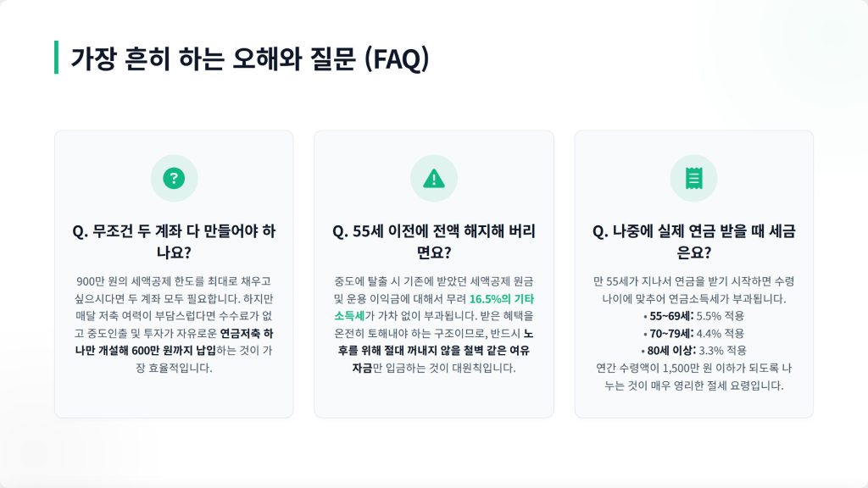Click the green 16.5% 기타소득세 highlighted text
The height and width of the screenshot is (488, 868).
(433, 307)
